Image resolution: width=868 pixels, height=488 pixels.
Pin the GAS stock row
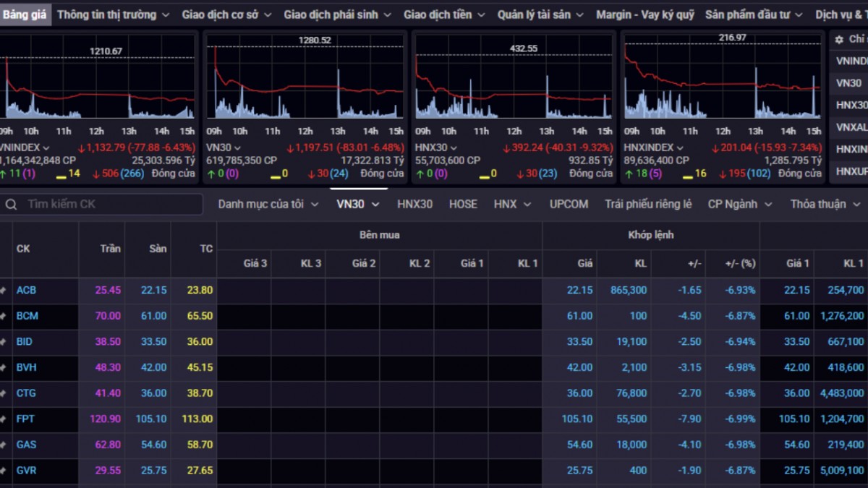[4, 445]
